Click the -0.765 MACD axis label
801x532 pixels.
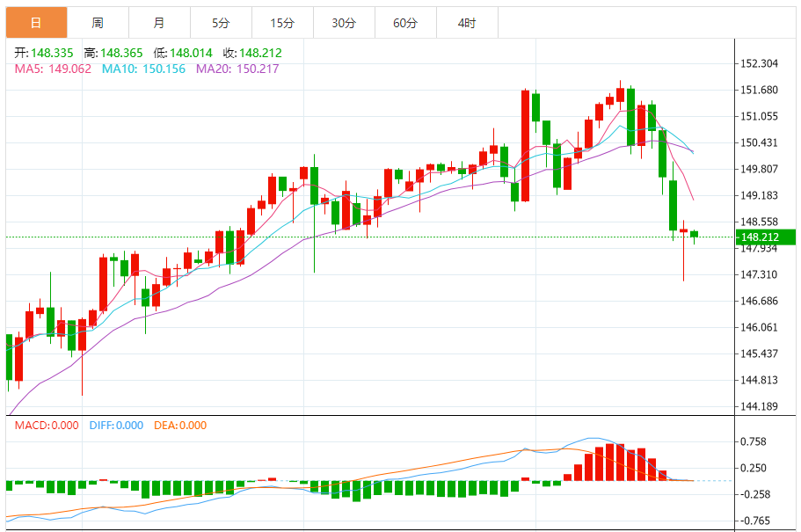pyautogui.click(x=755, y=521)
